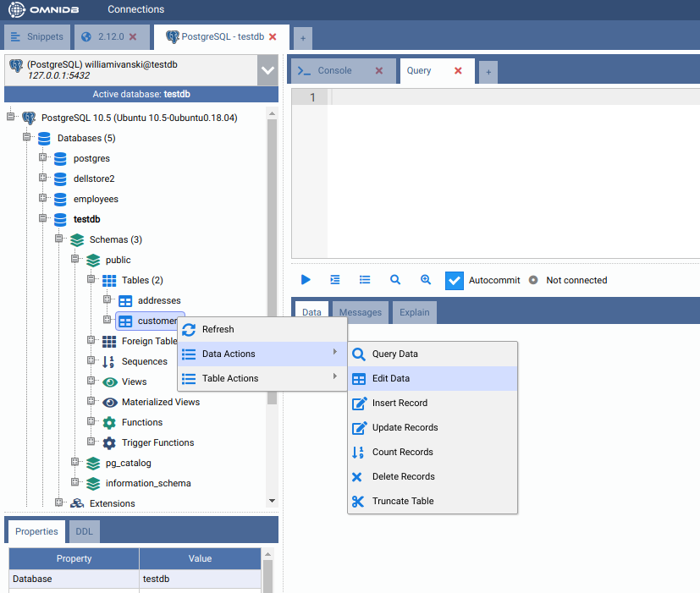Switch to the Messages tab
Screen dimensions: 700x593
click(x=361, y=312)
